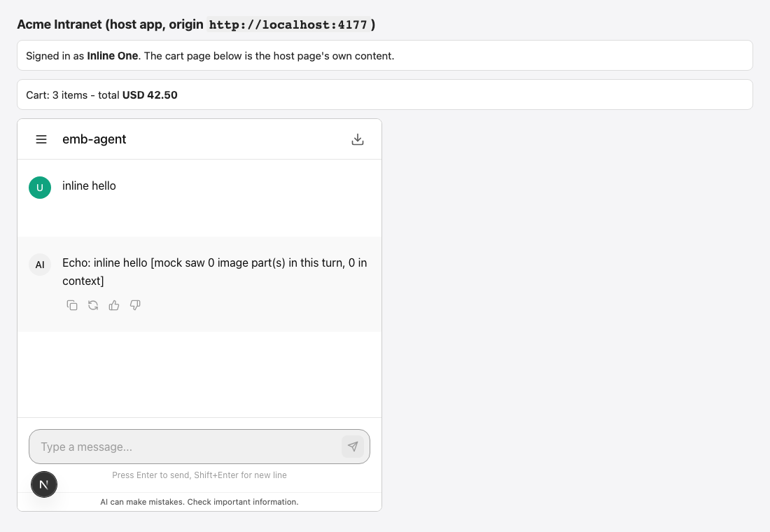The width and height of the screenshot is (770, 532).
Task: Click the download conversation icon
Action: point(358,139)
